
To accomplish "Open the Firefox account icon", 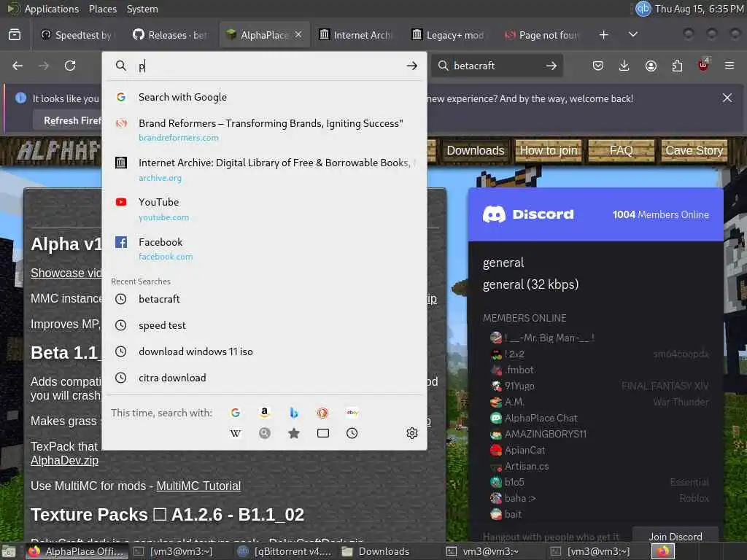I will 651,66.
